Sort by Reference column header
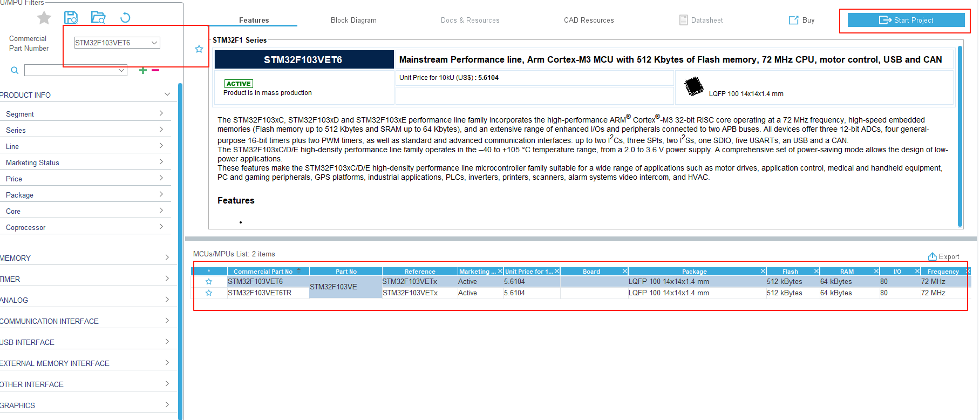The width and height of the screenshot is (980, 420). point(420,272)
